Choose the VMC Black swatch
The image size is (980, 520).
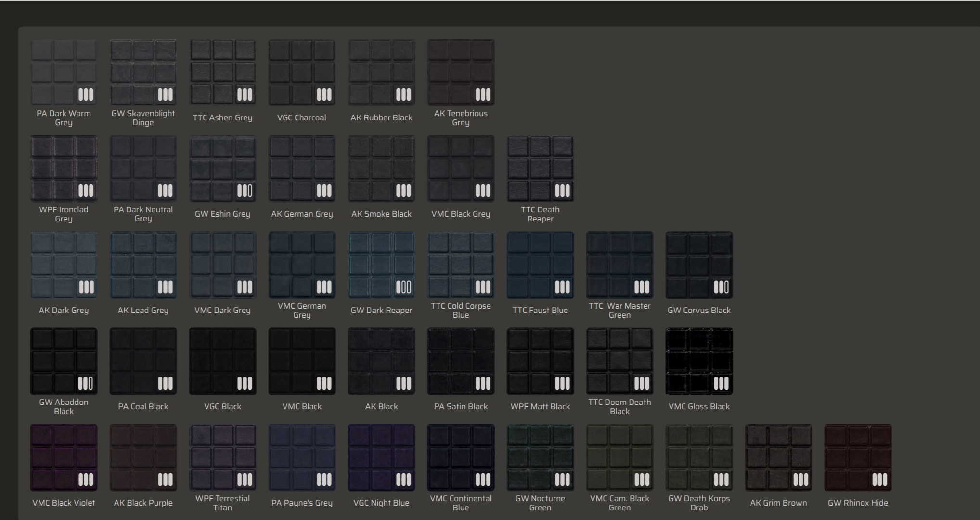302,361
